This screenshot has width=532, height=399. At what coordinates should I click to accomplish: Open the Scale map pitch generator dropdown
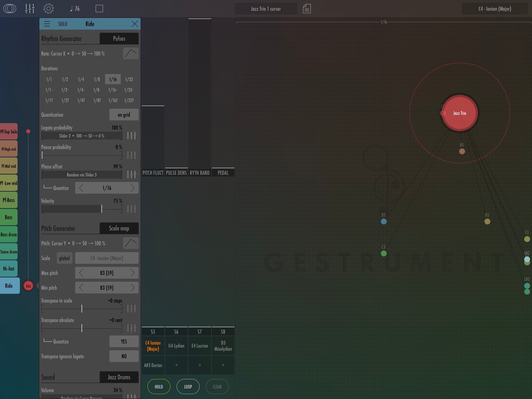[119, 228]
